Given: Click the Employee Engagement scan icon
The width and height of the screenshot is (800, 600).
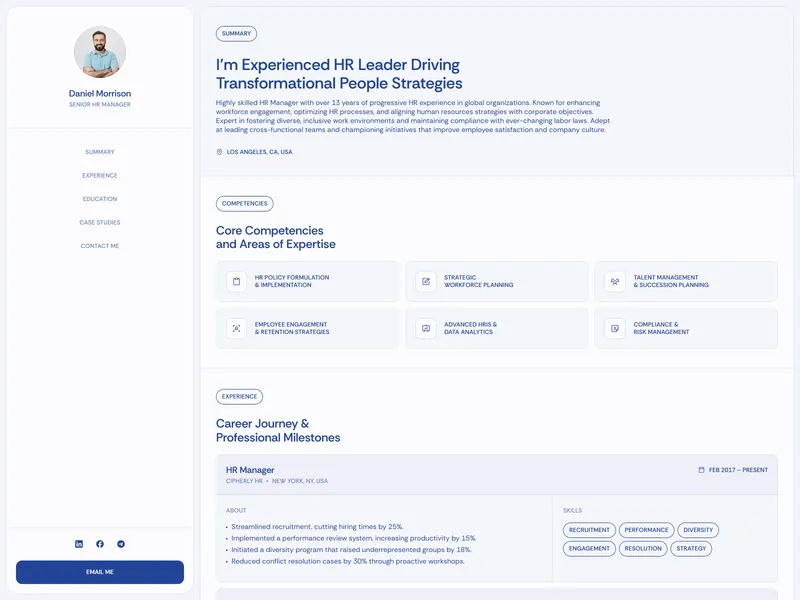Looking at the screenshot, I should click(236, 328).
